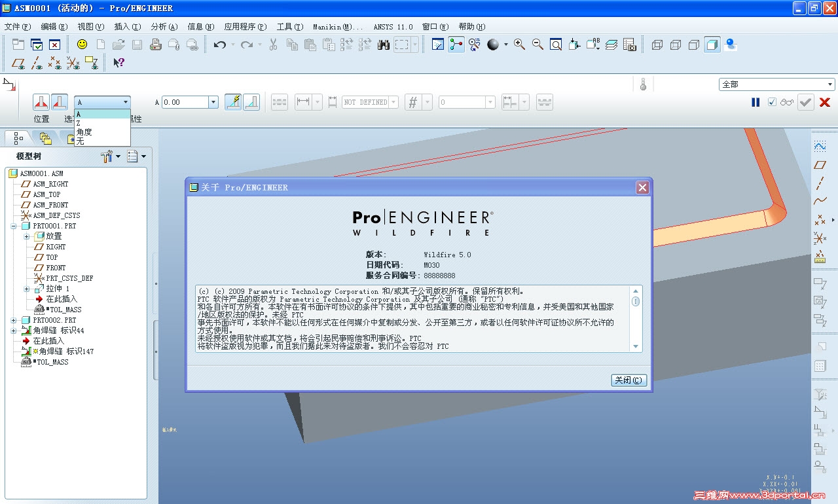Viewport: 838px width, 504px height.
Task: Select the wireframe display cube icon
Action: coord(657,45)
